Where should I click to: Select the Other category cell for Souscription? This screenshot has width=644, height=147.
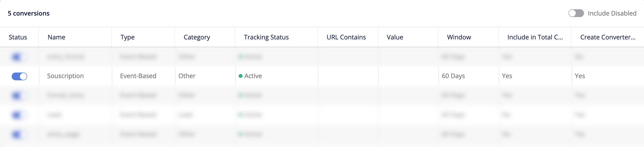click(187, 76)
